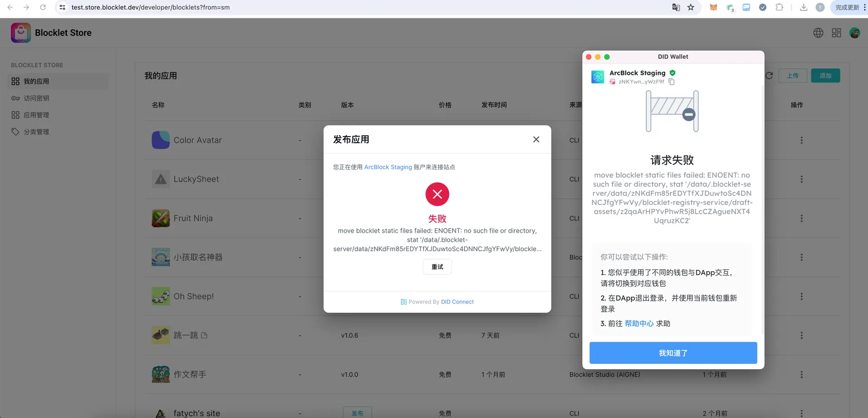
Task: Open the DID Connect link
Action: (x=457, y=302)
